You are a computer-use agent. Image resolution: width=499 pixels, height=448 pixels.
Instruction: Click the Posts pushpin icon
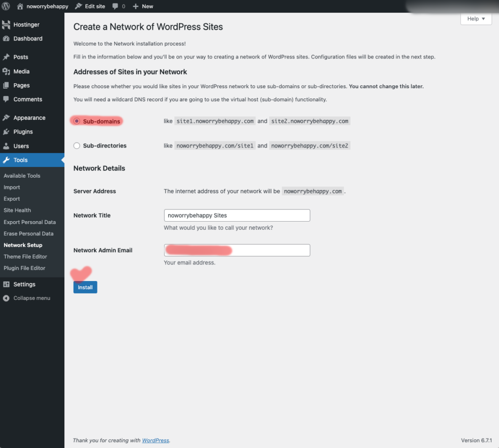[x=6, y=57]
